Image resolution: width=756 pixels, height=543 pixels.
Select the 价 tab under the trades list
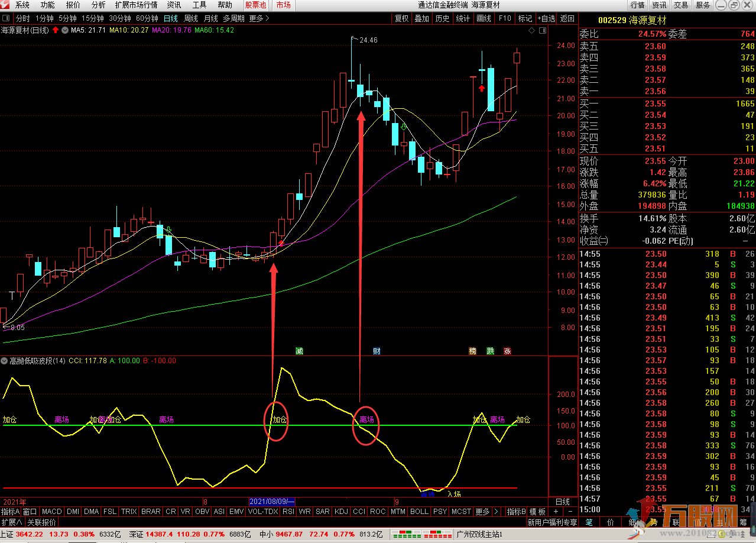(611, 522)
